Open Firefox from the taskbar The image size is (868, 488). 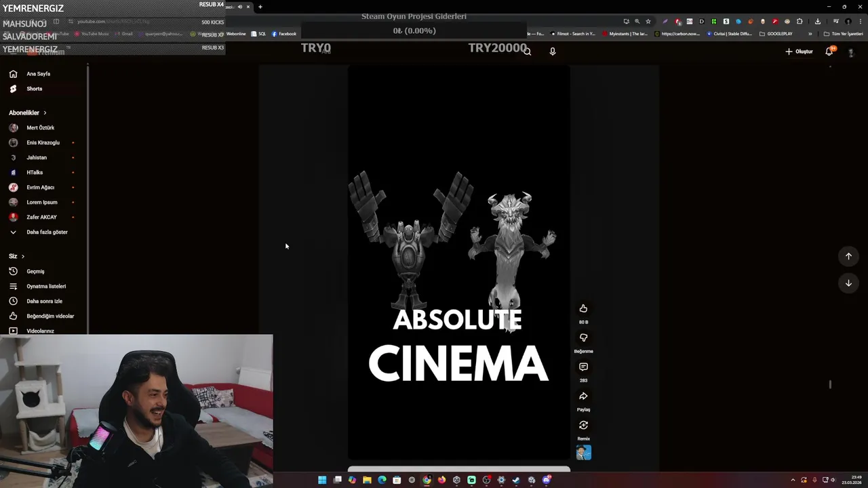[441, 480]
